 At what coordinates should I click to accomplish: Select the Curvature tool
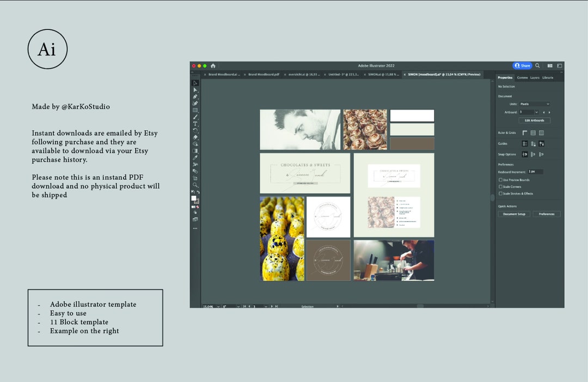click(x=195, y=103)
